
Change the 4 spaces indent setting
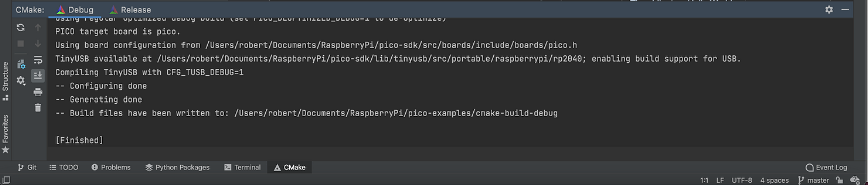(x=774, y=180)
